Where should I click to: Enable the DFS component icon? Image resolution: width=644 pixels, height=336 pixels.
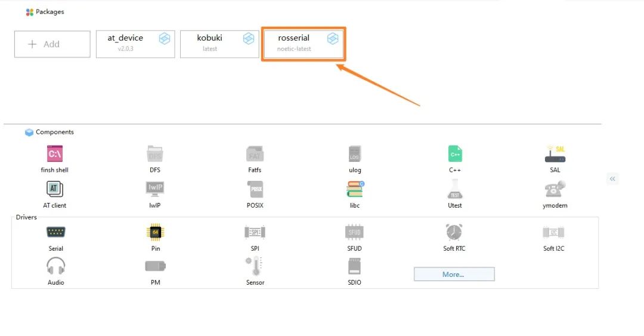pyautogui.click(x=155, y=154)
